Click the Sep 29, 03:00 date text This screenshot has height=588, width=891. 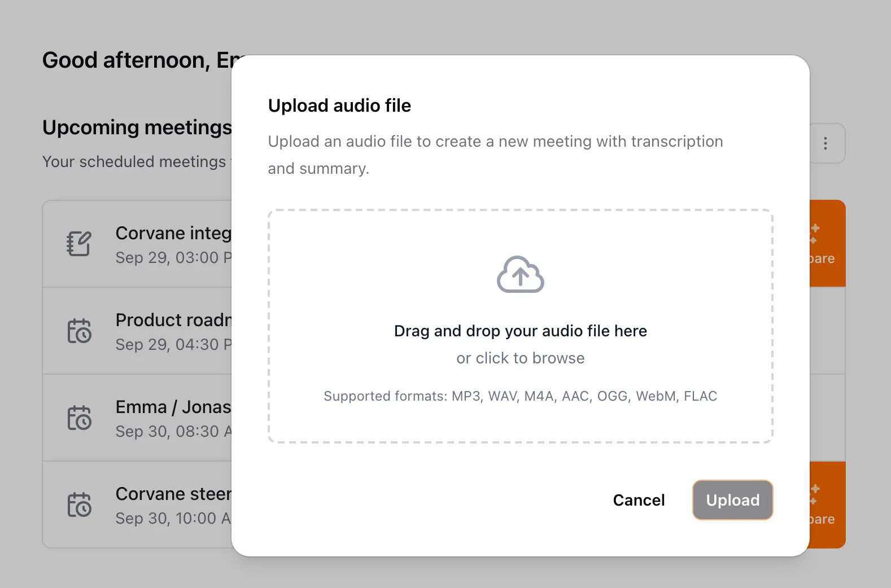173,258
